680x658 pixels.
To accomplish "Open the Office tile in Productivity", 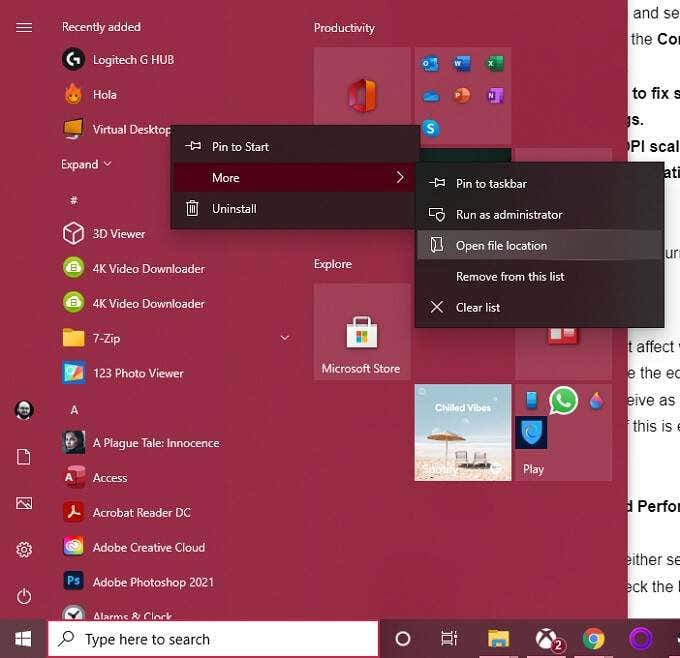I will (x=362, y=95).
